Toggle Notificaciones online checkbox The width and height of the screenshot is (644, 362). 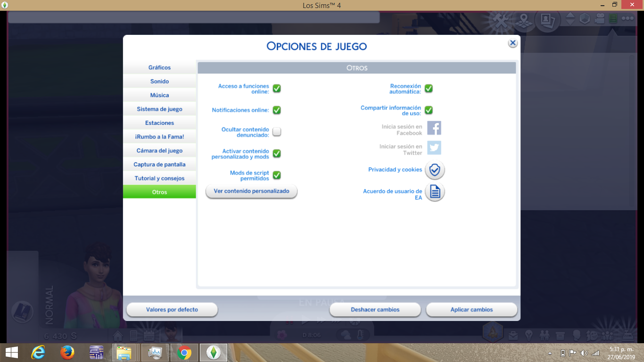[x=277, y=110]
